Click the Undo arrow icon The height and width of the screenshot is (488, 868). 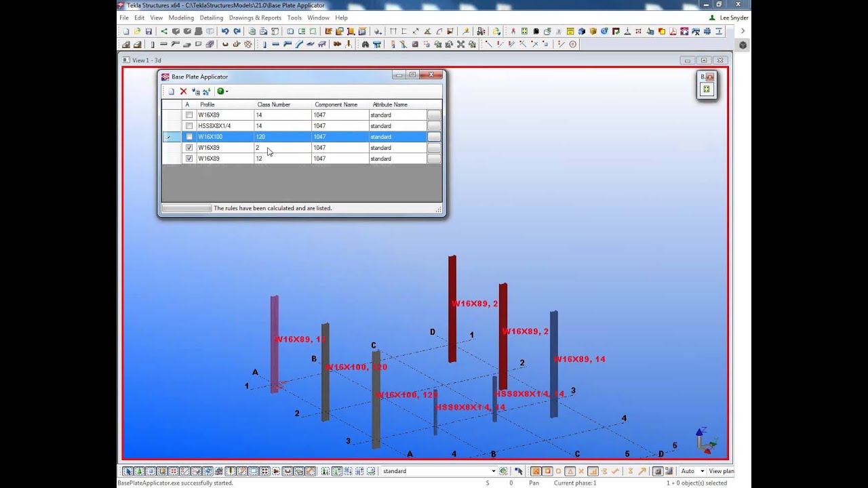click(225, 31)
